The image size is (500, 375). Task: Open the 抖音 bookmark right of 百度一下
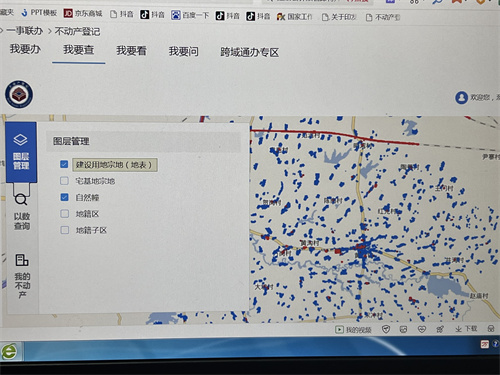(x=228, y=16)
